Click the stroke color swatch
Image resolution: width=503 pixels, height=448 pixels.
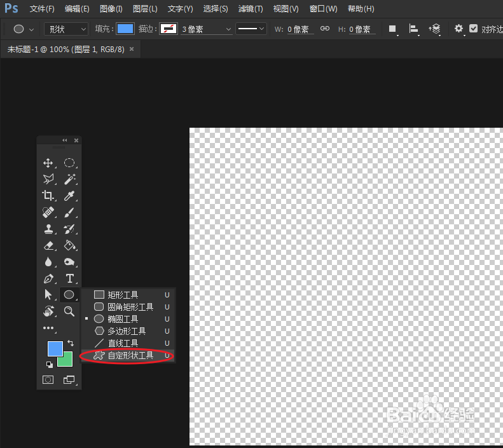tap(169, 29)
